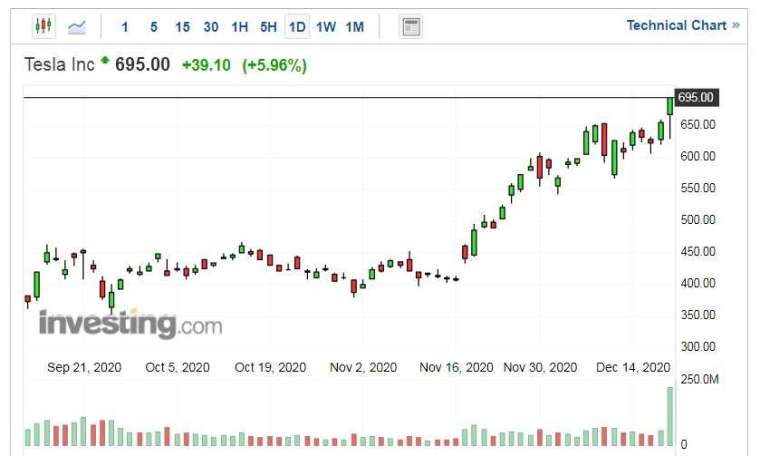
Task: Change chart to 1M monthly interval
Action: pyautogui.click(x=355, y=27)
